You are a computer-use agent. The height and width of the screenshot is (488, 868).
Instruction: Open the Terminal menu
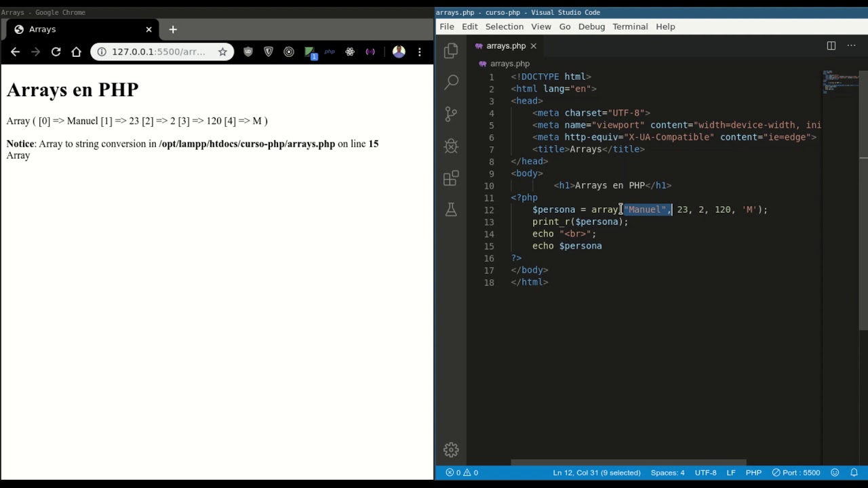(630, 26)
